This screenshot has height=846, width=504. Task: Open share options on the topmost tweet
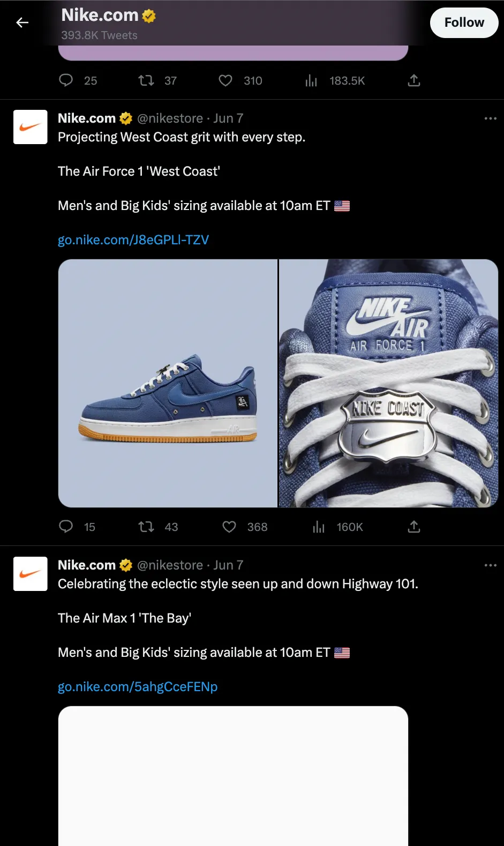coord(413,80)
